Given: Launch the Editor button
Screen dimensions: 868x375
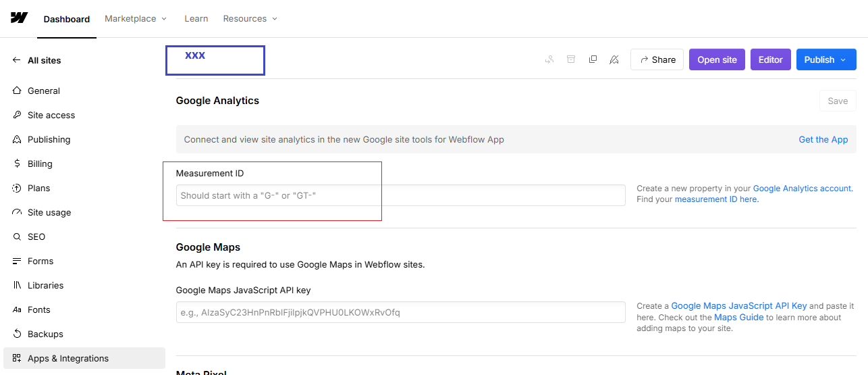Looking at the screenshot, I should pos(771,59).
